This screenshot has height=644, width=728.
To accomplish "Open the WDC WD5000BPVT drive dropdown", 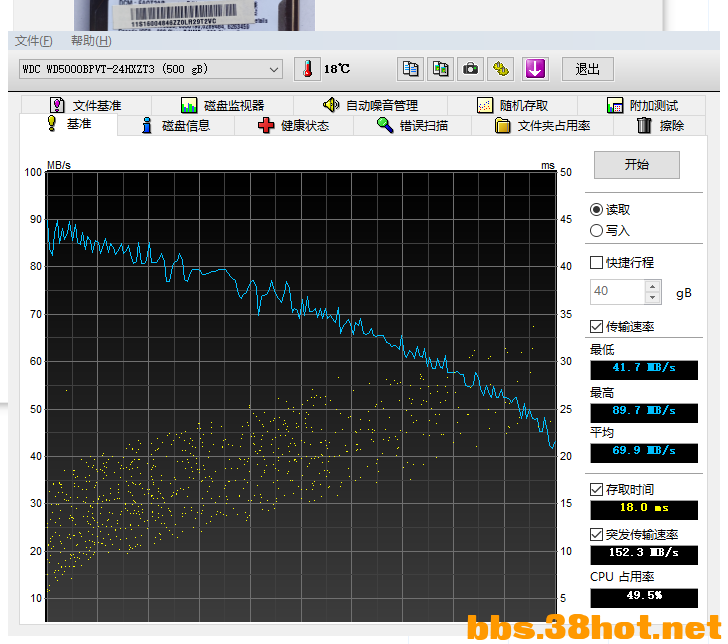I will pyautogui.click(x=150, y=69).
